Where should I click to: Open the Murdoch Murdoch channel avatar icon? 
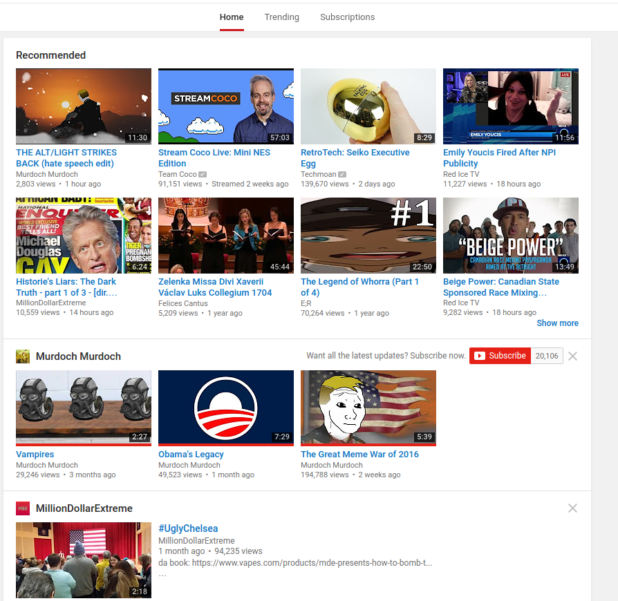(x=23, y=356)
